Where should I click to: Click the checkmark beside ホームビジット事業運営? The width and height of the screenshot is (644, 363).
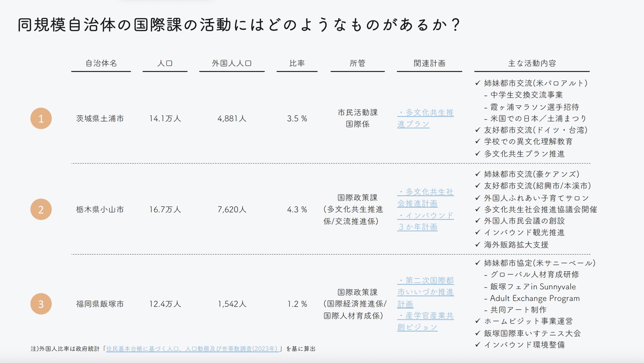(x=478, y=321)
